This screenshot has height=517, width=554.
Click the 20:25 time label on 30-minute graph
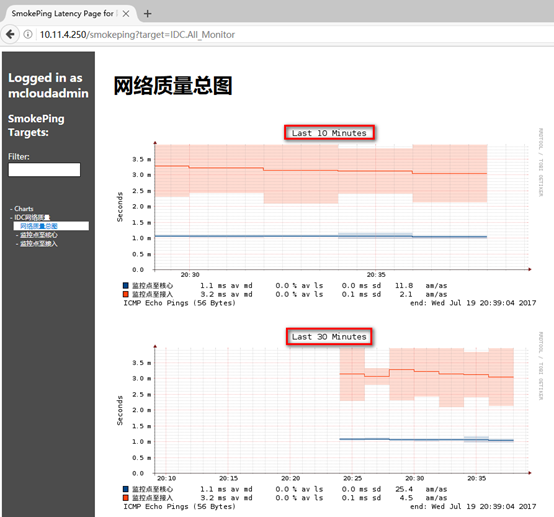tap(353, 478)
